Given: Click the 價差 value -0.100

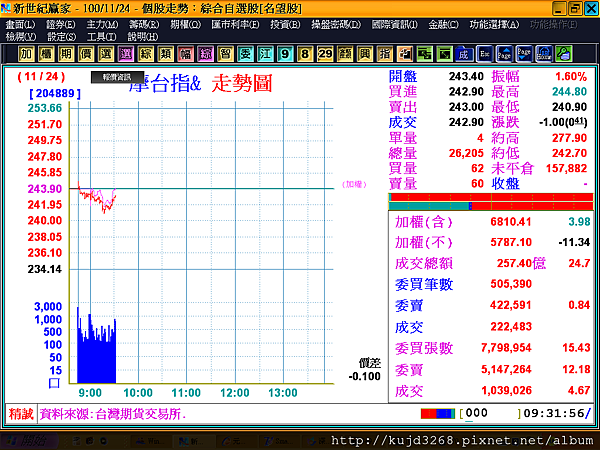Looking at the screenshot, I should pyautogui.click(x=365, y=377).
